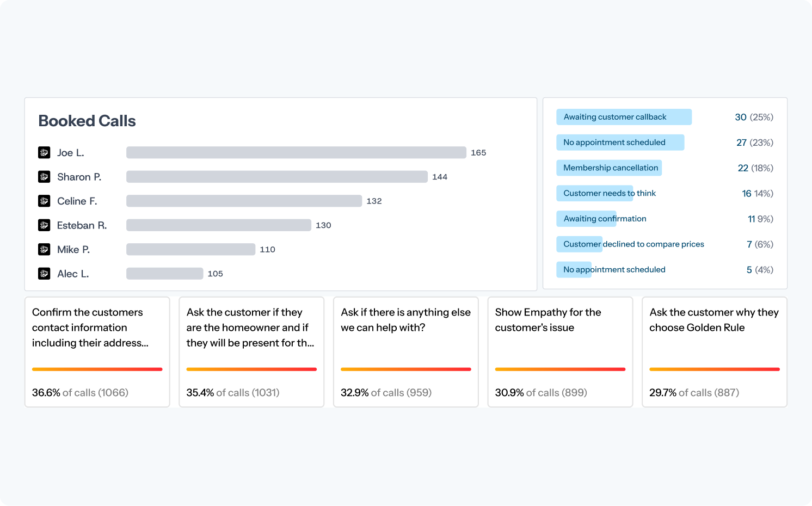This screenshot has width=812, height=506.
Task: Select the avatar icon next to Mike P.
Action: pos(44,250)
